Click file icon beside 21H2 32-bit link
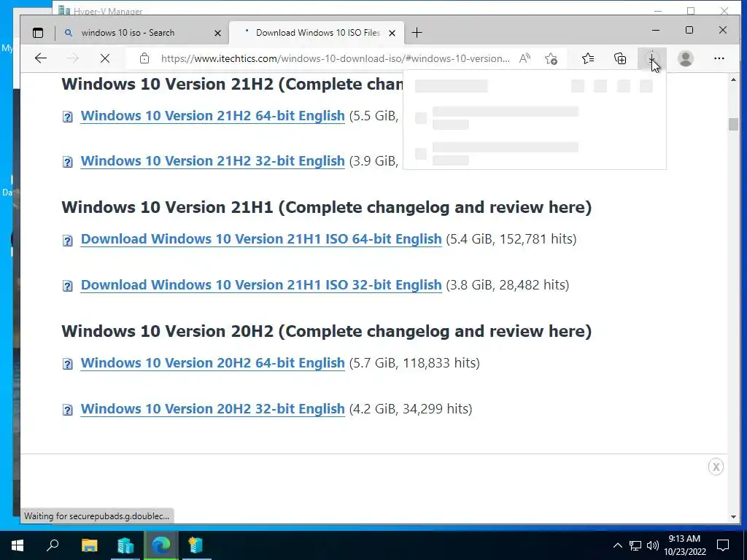Viewport: 747px width, 560px height. (68, 162)
